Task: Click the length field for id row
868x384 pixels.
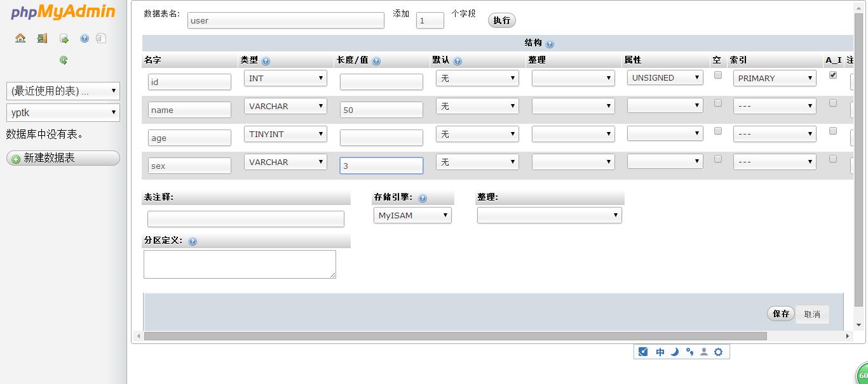Action: coord(381,82)
